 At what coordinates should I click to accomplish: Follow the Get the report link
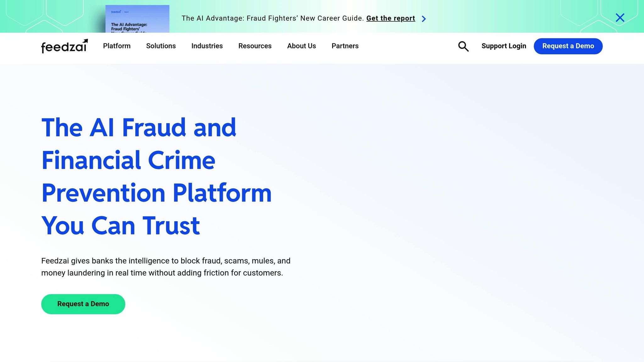click(391, 18)
